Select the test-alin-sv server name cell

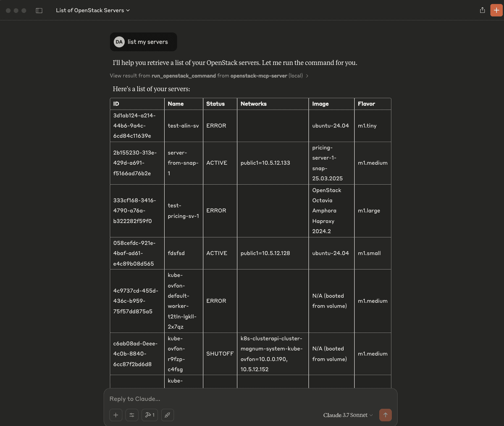[184, 126]
